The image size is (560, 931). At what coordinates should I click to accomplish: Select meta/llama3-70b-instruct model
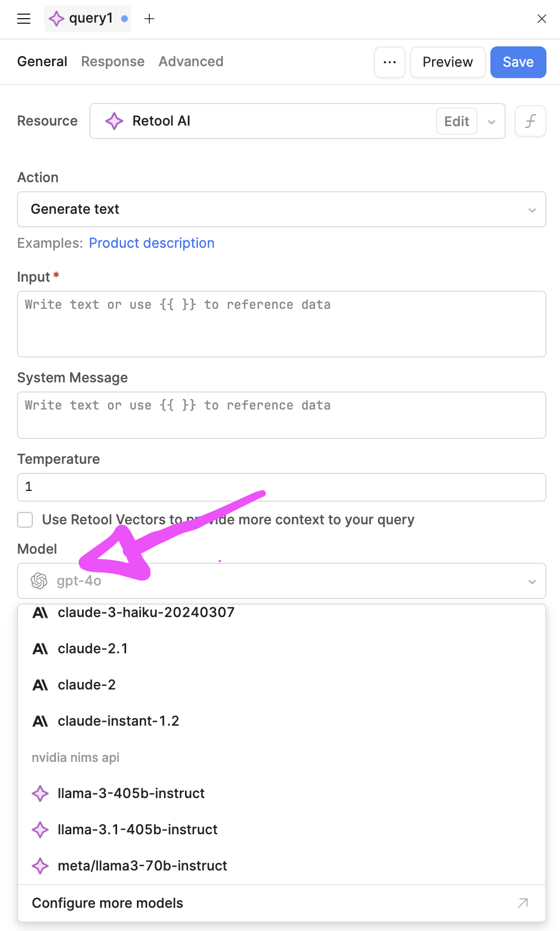tap(282, 866)
